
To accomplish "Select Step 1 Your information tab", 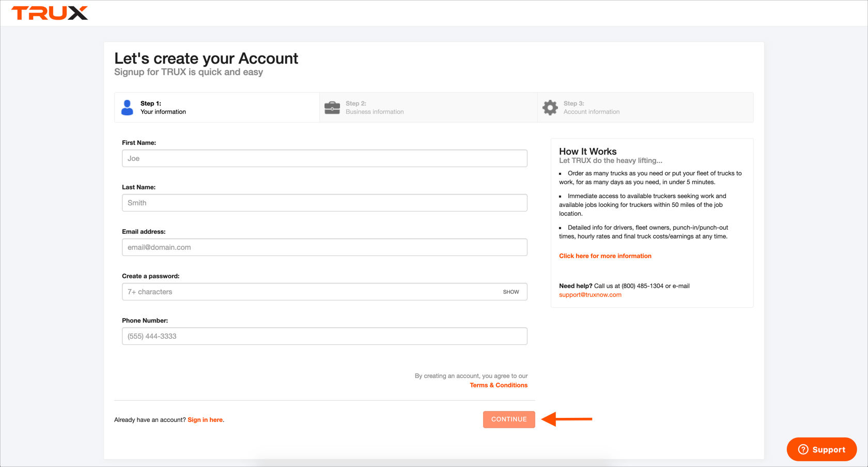I will pyautogui.click(x=217, y=108).
